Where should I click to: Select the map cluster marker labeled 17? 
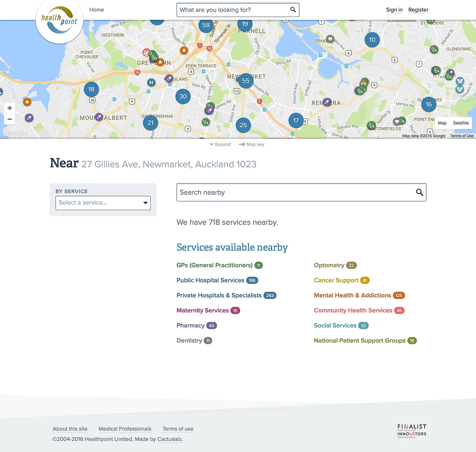tap(296, 120)
